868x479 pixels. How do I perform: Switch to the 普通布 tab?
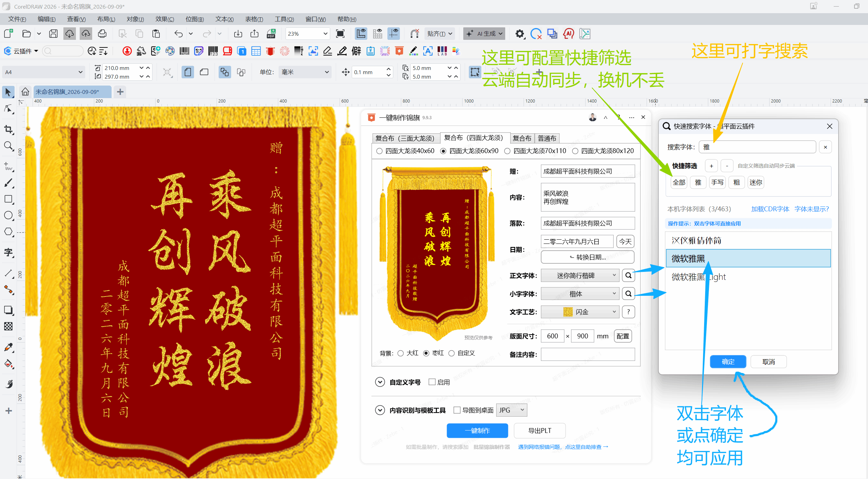click(x=547, y=138)
